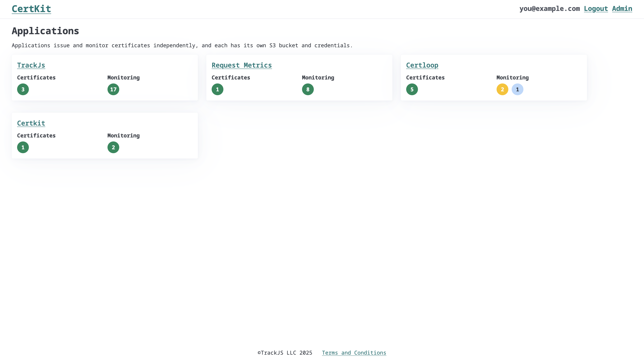Click Certkit certificates badge showing 1

(x=23, y=147)
